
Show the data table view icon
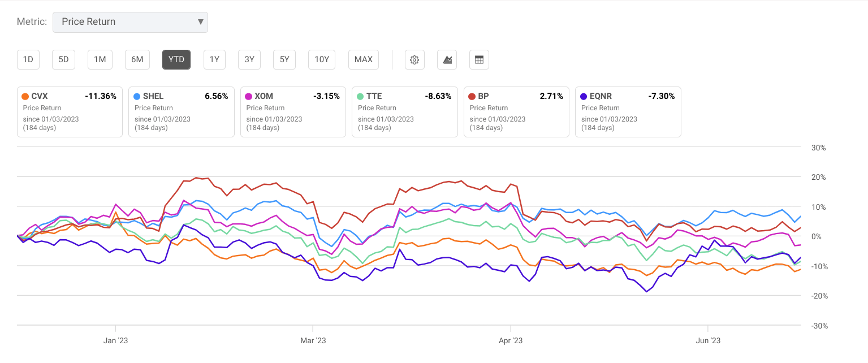[479, 59]
